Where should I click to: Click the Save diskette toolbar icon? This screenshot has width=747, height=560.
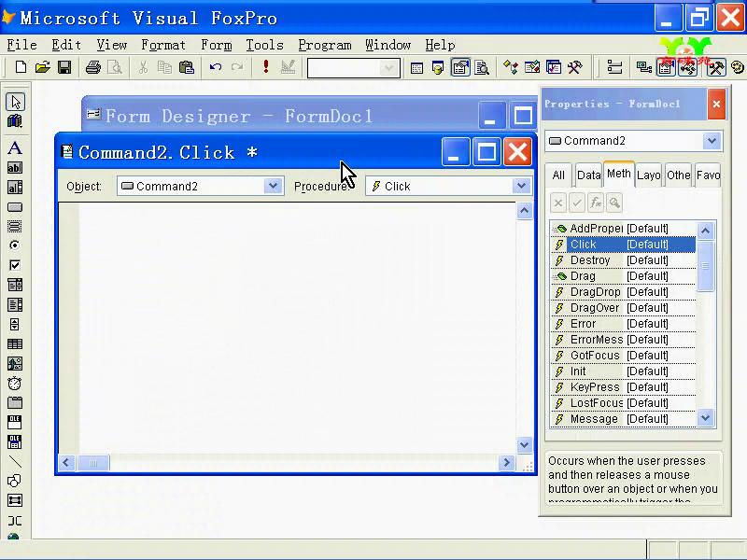point(64,67)
